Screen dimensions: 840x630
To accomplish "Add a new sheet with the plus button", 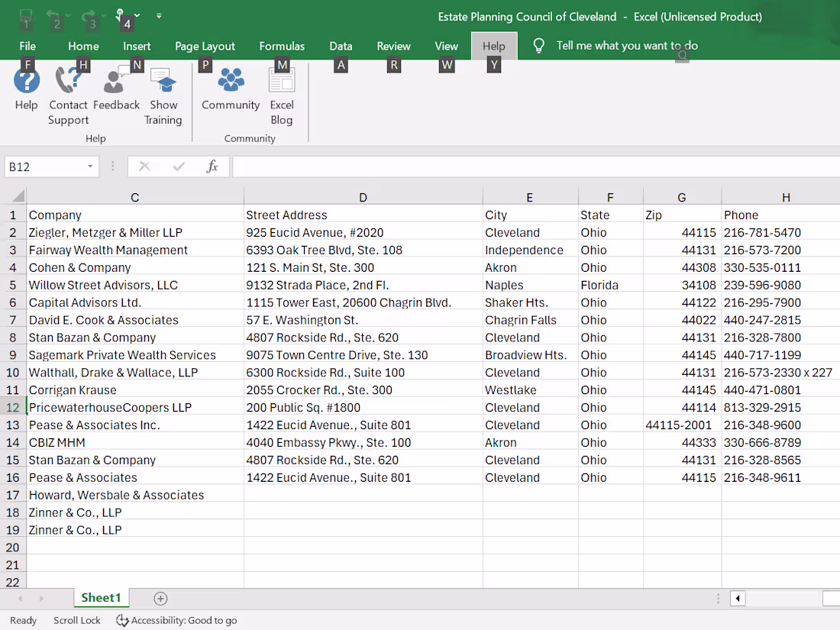I will pyautogui.click(x=160, y=599).
